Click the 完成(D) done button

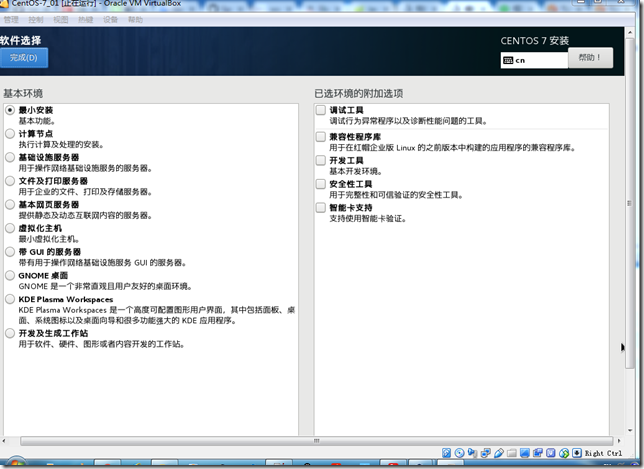point(23,57)
